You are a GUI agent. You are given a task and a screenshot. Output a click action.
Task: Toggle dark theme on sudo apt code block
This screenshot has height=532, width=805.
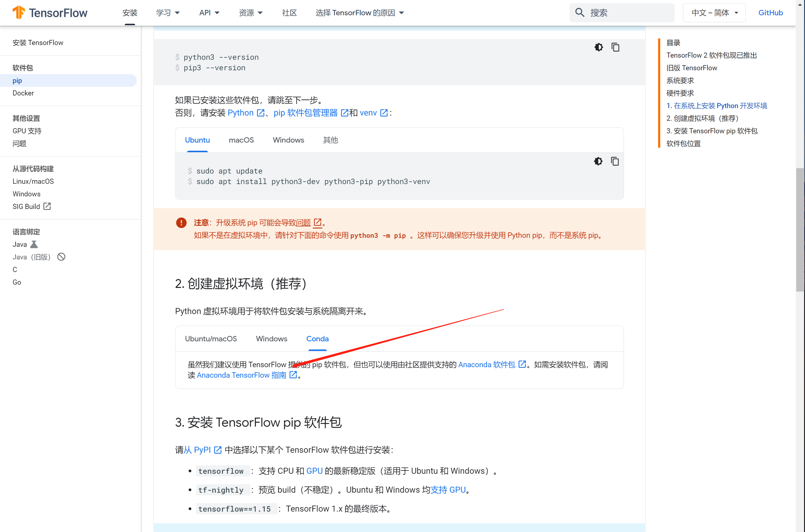(598, 161)
